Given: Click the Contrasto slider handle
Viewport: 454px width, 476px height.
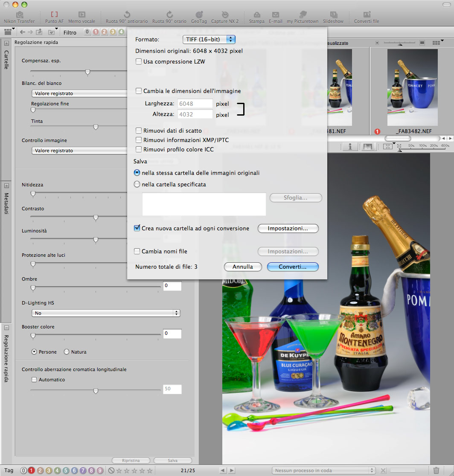Looking at the screenshot, I should [96, 218].
